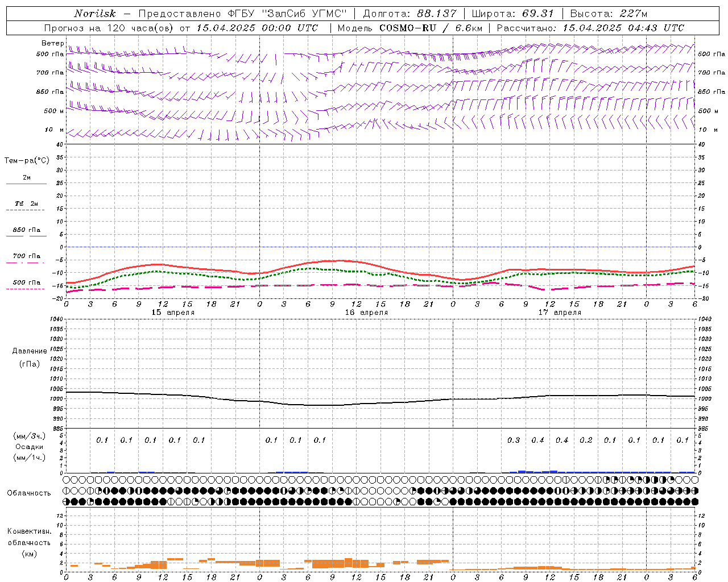The image size is (728, 582).
Task: Click the '15 апреля' date label
Action: point(173,313)
